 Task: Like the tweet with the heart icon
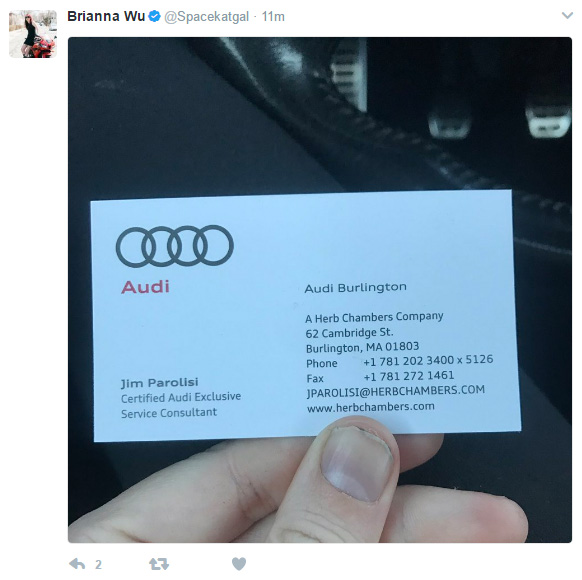[239, 564]
